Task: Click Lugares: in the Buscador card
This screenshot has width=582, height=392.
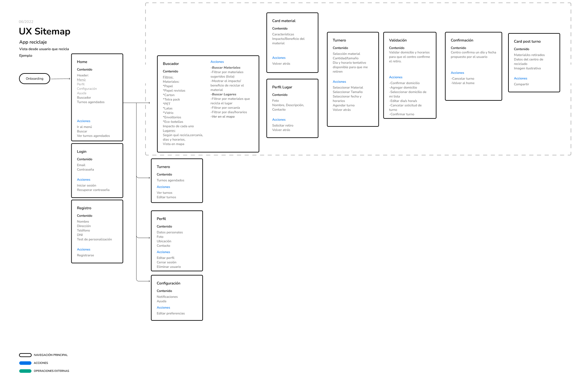Action: click(x=169, y=131)
